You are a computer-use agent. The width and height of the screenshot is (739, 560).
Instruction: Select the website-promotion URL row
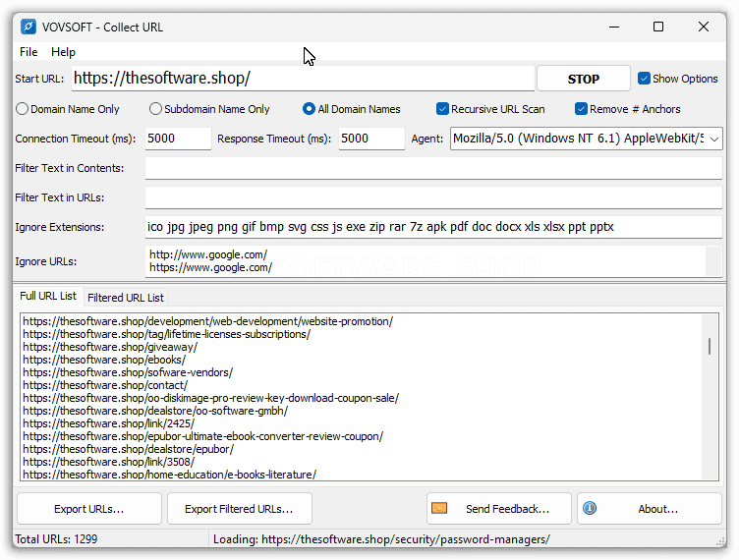pos(208,321)
